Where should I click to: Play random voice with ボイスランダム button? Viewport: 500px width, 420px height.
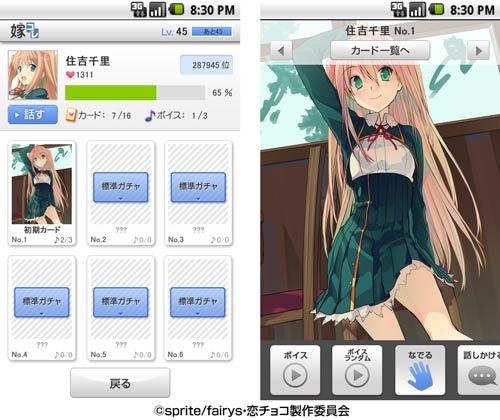[x=357, y=370]
